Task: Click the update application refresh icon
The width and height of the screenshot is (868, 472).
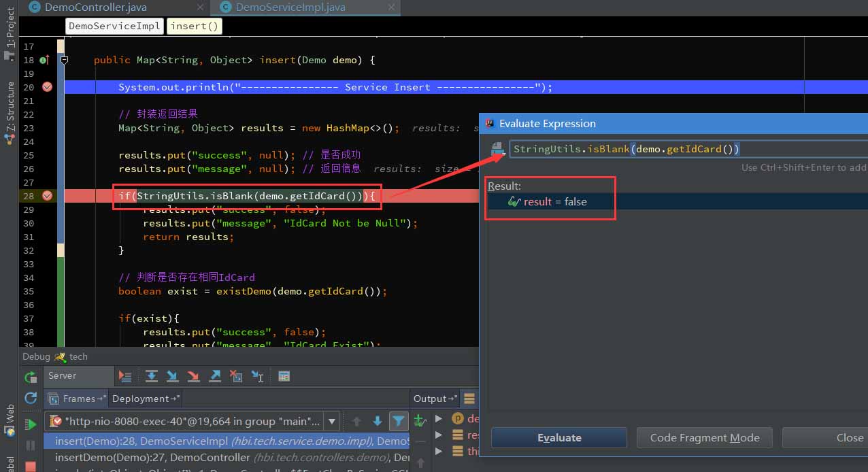Action: click(x=31, y=398)
